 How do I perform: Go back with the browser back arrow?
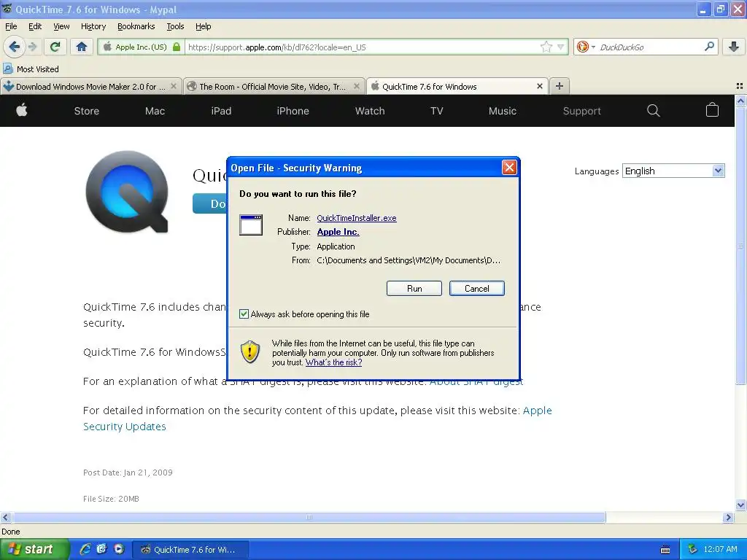15,47
